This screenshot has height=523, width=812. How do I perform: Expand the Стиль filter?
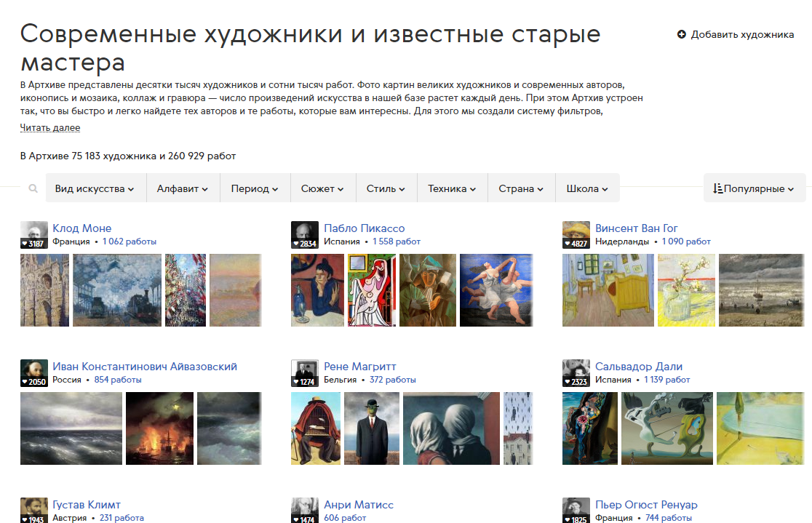pyautogui.click(x=386, y=188)
